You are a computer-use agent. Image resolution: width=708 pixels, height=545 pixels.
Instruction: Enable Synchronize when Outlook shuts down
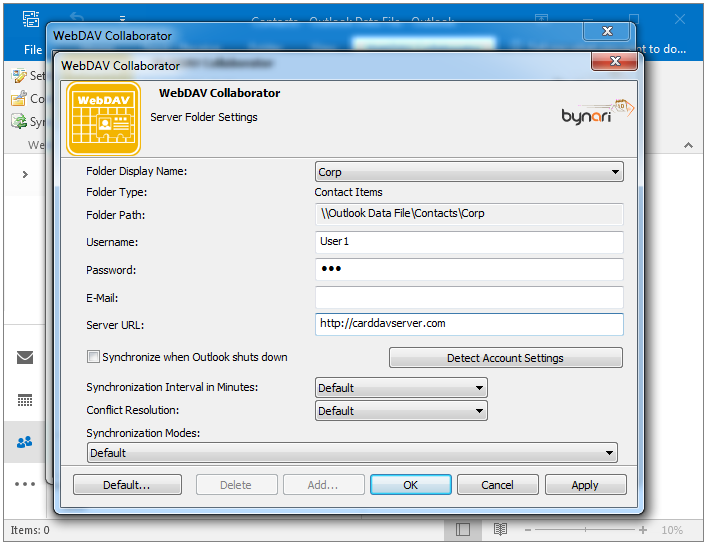94,357
